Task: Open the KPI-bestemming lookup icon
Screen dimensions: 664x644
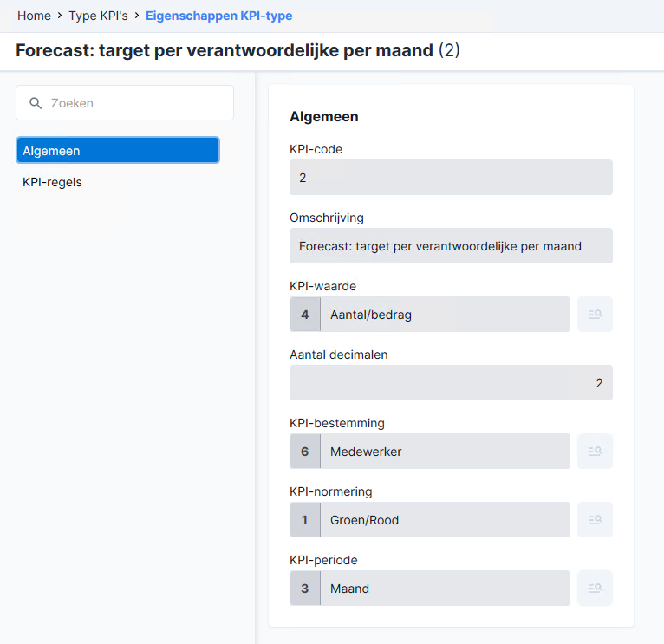Action: pyautogui.click(x=595, y=451)
